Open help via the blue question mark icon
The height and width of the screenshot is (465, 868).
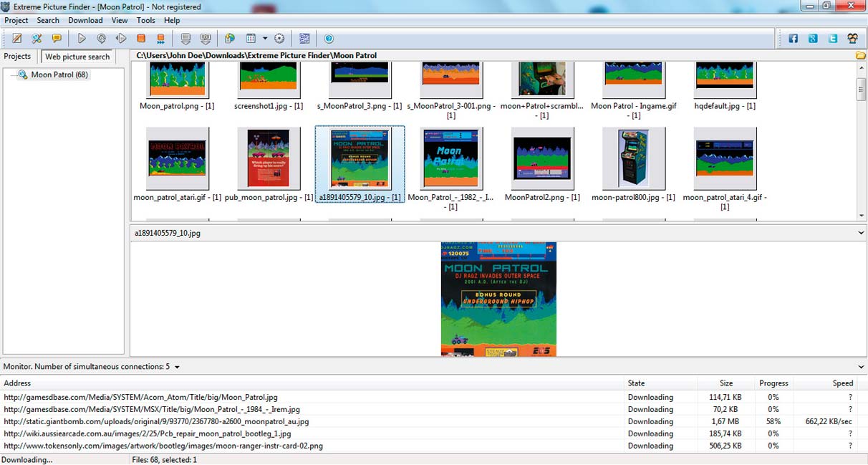click(x=329, y=39)
